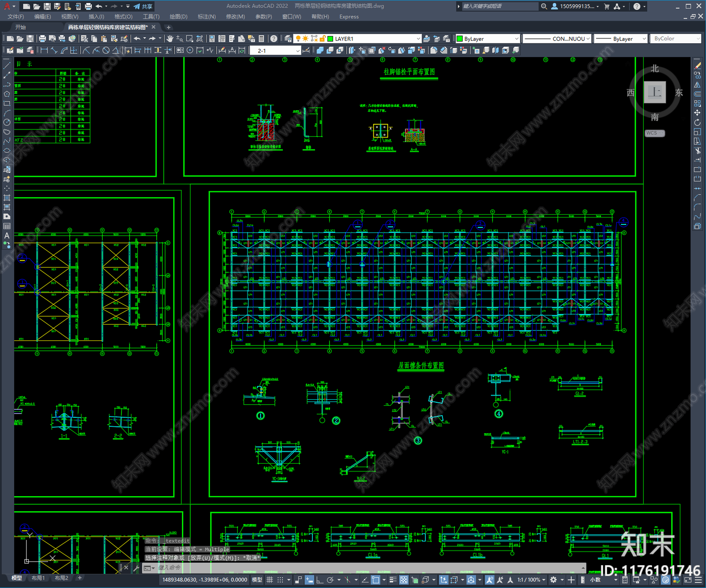Select the Multiline Text A tool

point(7,236)
